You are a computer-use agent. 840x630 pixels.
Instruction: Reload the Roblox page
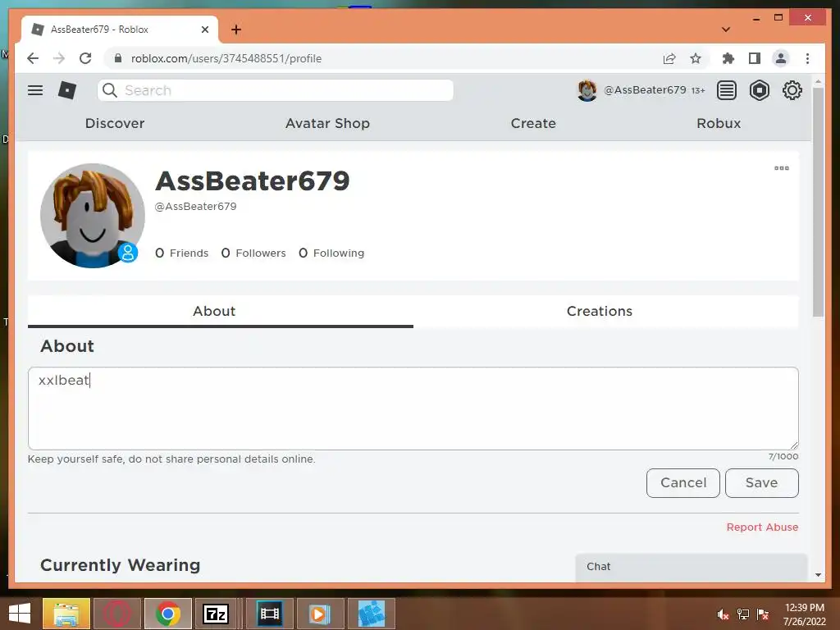[85, 58]
